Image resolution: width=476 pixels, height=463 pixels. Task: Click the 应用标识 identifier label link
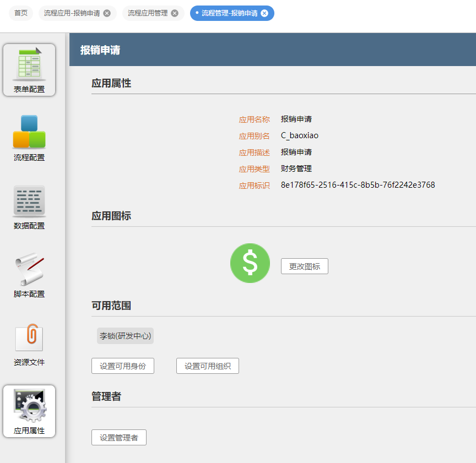(255, 185)
